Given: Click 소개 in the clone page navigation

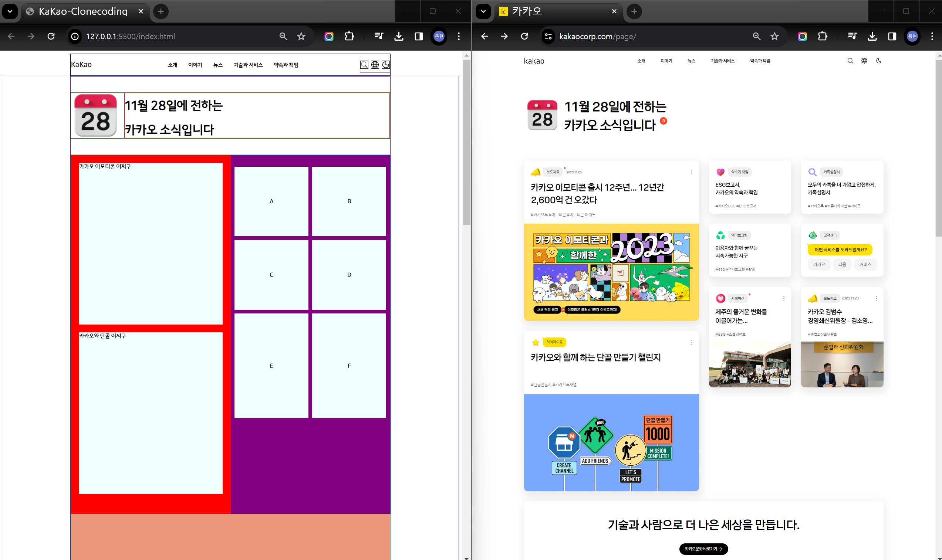Looking at the screenshot, I should pos(173,65).
